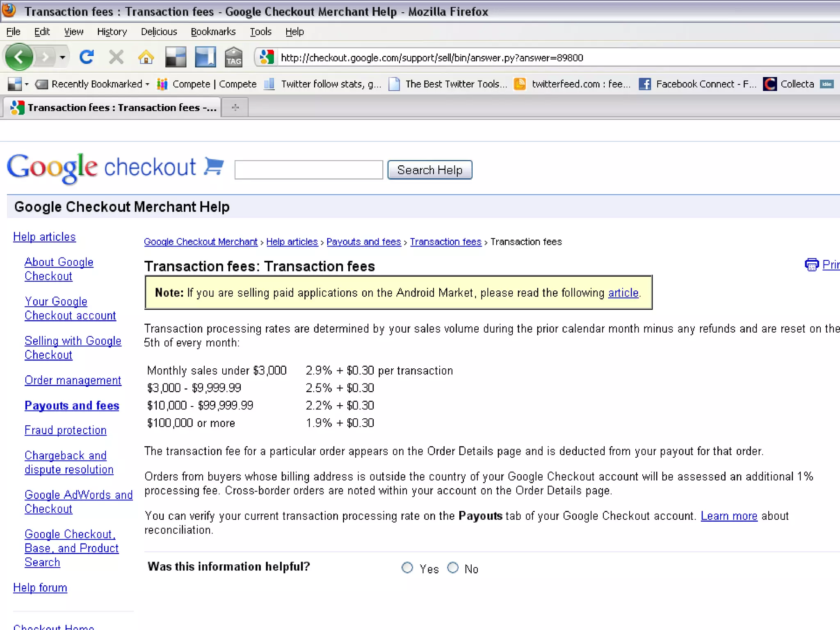Click the printer icon beside Print
The image size is (840, 630).
coord(811,265)
